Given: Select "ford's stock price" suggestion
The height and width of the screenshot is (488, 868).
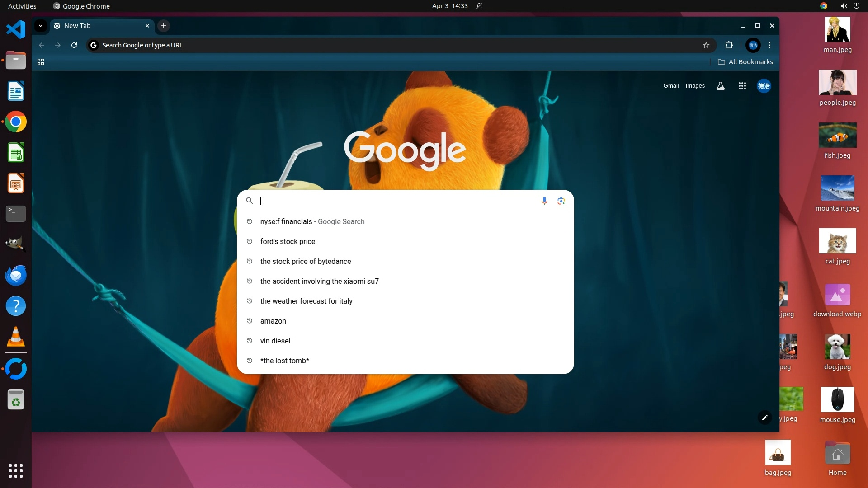Looking at the screenshot, I should pos(288,241).
